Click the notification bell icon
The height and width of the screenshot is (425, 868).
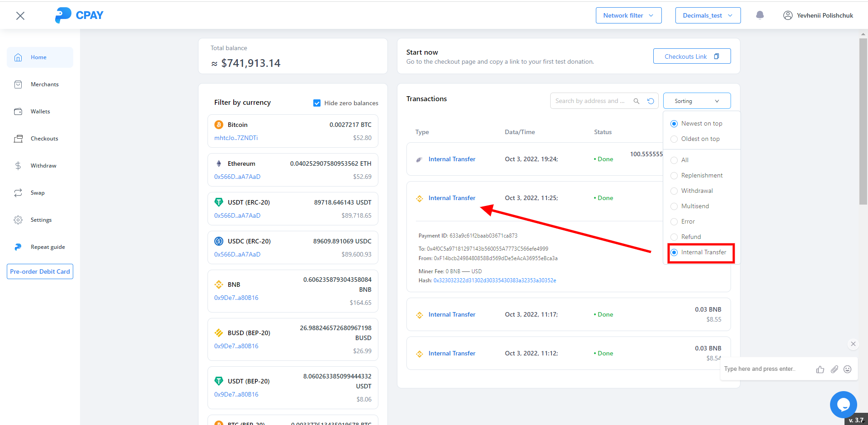[x=760, y=15]
